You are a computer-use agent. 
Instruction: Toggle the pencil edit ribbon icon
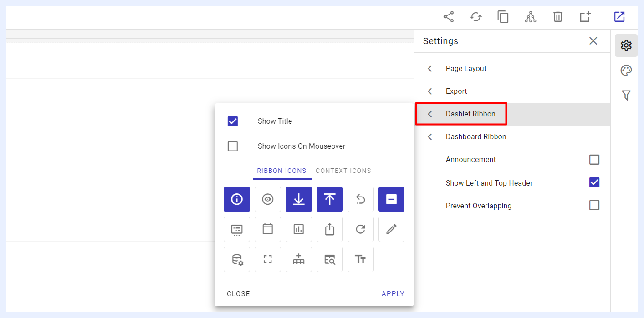point(392,229)
